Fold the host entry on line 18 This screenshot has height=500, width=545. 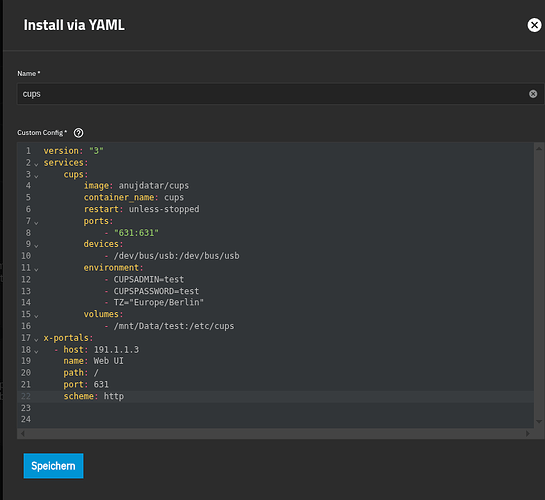point(36,351)
